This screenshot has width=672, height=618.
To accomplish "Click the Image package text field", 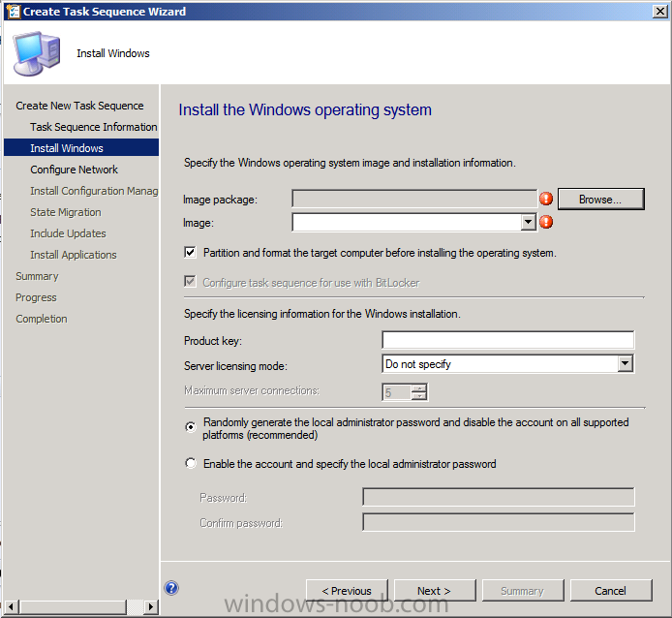I will 414,199.
